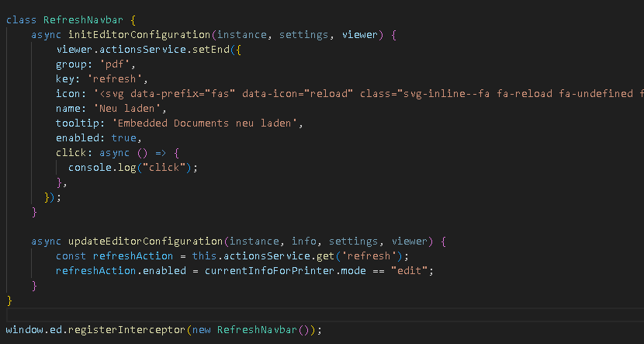Click 'window.ed.registerInterceptor' call
The image size is (644, 344).
[96, 330]
